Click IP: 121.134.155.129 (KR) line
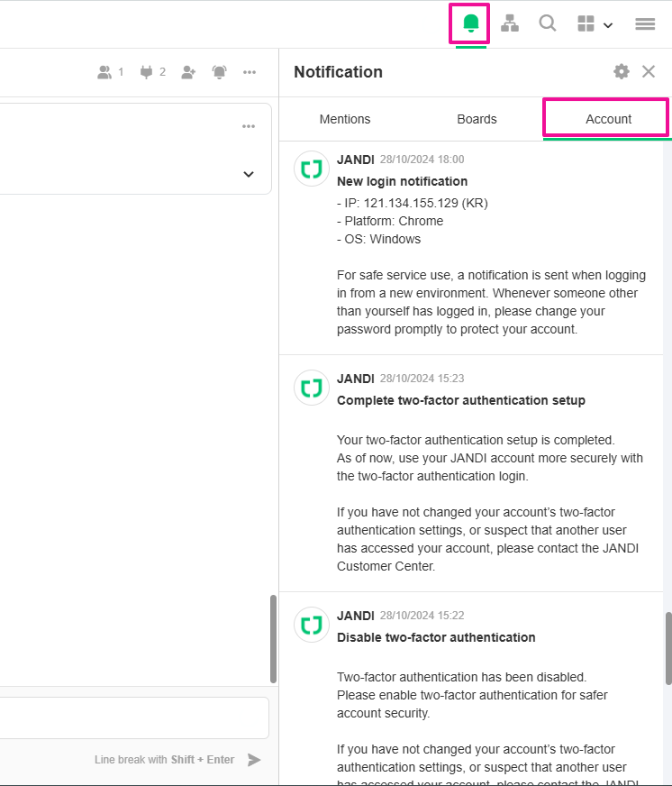The image size is (672, 786). coord(413,203)
